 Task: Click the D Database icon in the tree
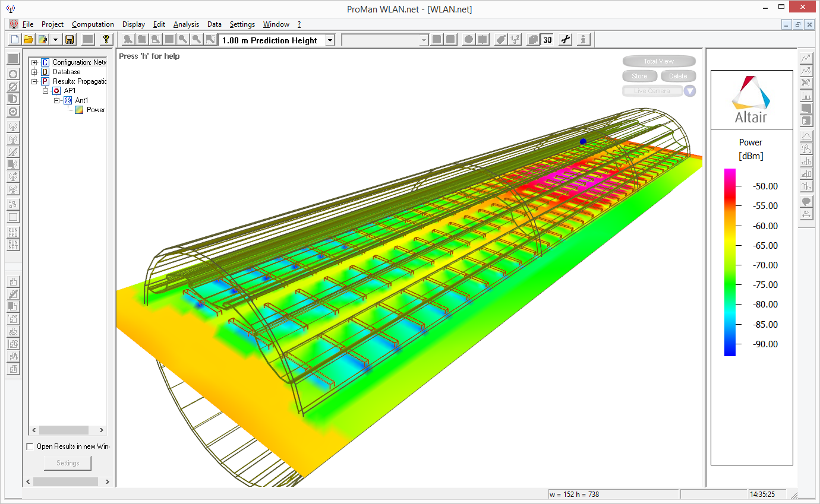(45, 72)
